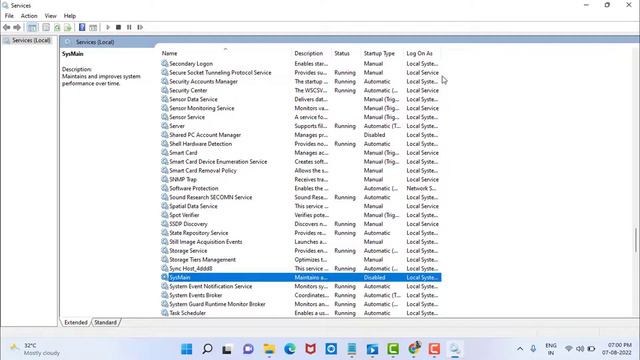This screenshot has width=640, height=360.
Task: Open Task View on the taskbar
Action: [x=227, y=349]
